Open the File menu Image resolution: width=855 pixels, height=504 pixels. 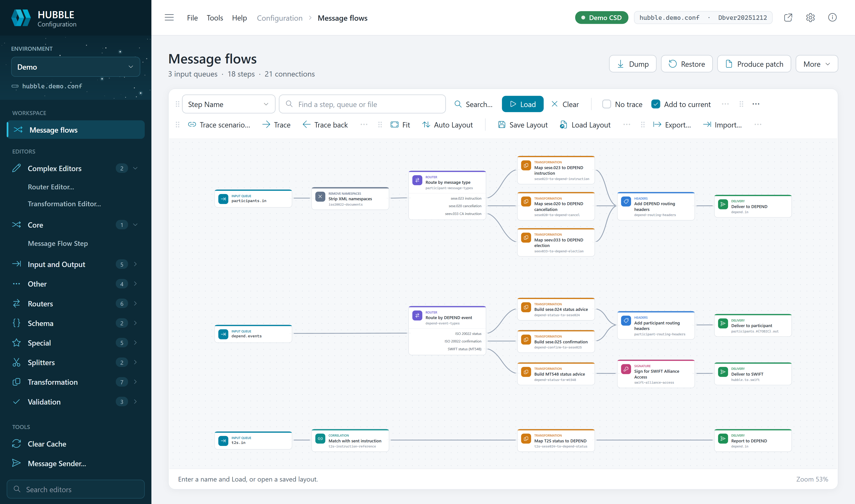(x=192, y=18)
